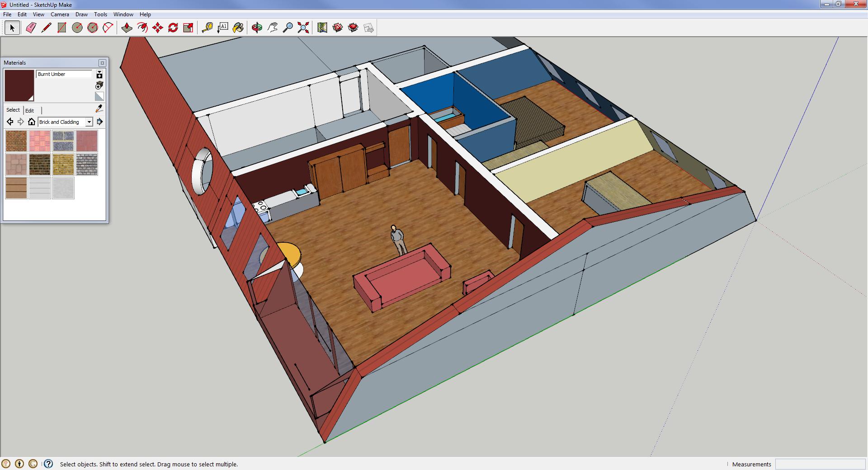This screenshot has width=868, height=470.
Task: Click the materials Back arrow button
Action: (x=10, y=122)
